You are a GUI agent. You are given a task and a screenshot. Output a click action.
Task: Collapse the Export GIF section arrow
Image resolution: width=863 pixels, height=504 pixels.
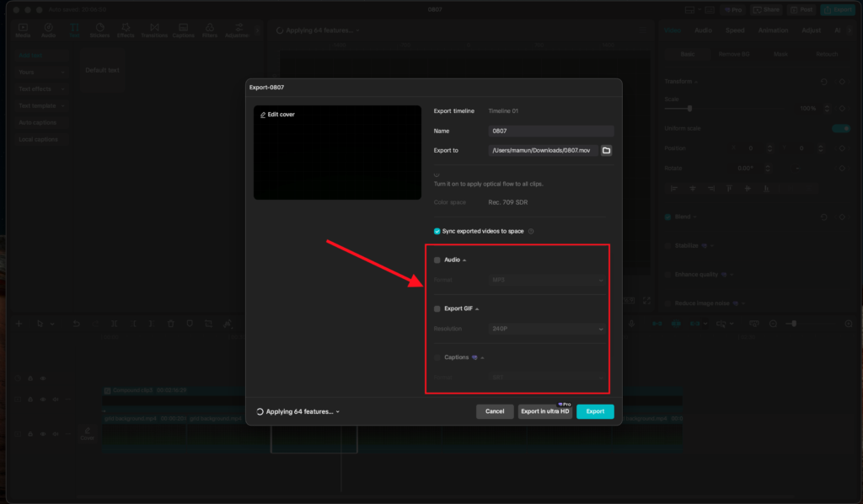coord(477,309)
